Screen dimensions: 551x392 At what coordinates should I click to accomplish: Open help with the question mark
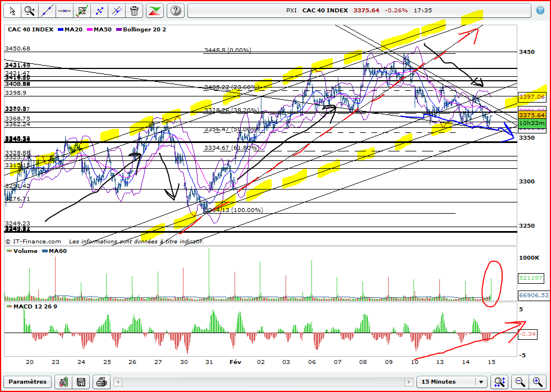[176, 10]
